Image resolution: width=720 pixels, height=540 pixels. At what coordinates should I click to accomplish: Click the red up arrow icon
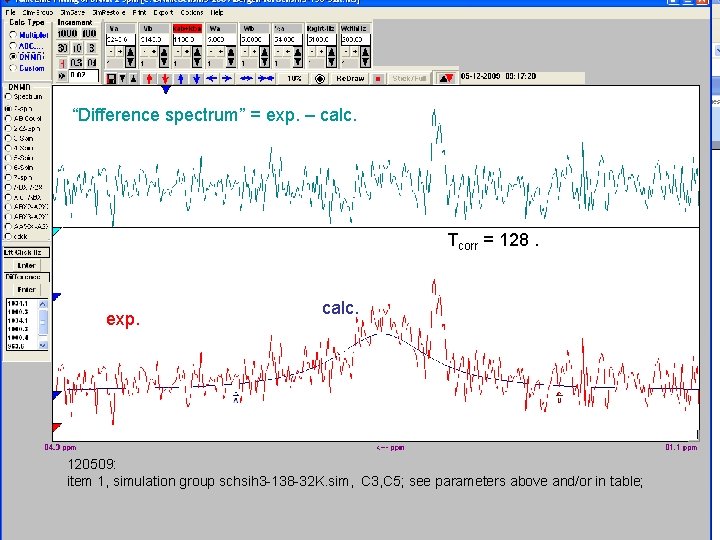[x=149, y=79]
